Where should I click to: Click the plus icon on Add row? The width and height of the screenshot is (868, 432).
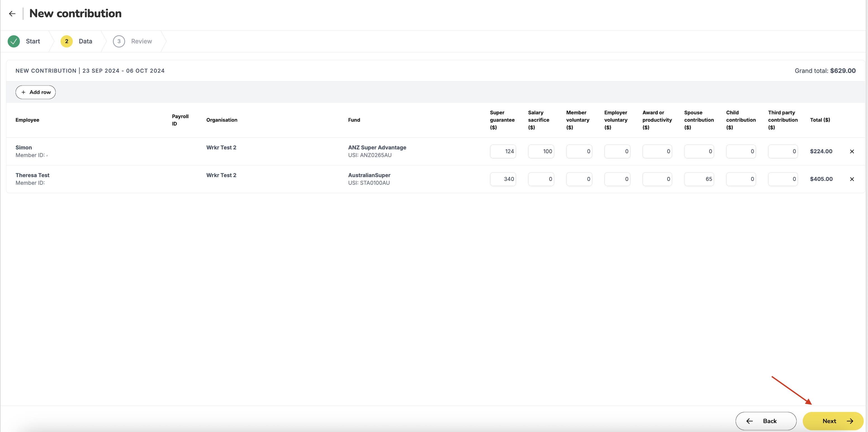[x=23, y=92]
